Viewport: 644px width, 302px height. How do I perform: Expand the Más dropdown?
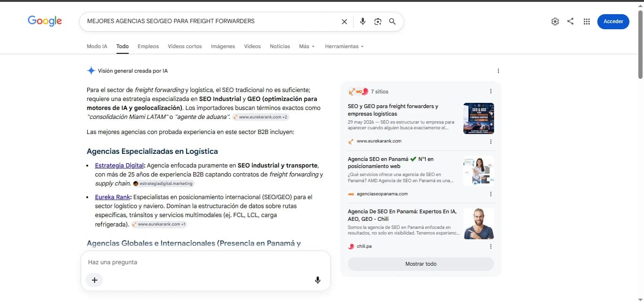tap(307, 46)
